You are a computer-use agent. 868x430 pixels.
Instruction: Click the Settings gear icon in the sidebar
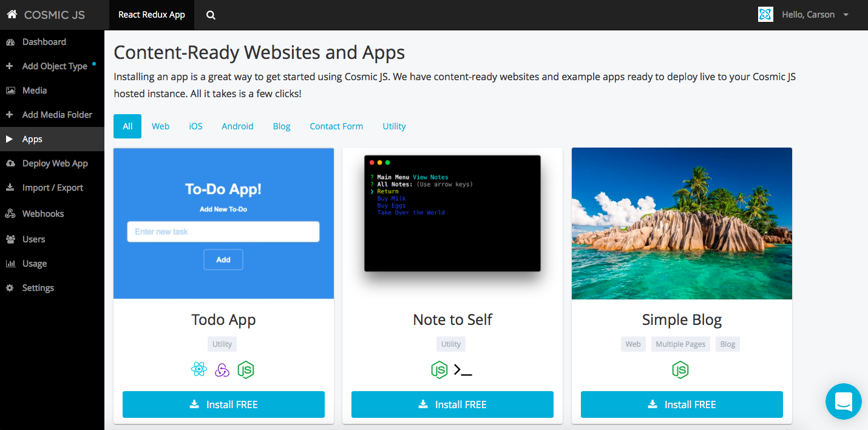point(10,288)
